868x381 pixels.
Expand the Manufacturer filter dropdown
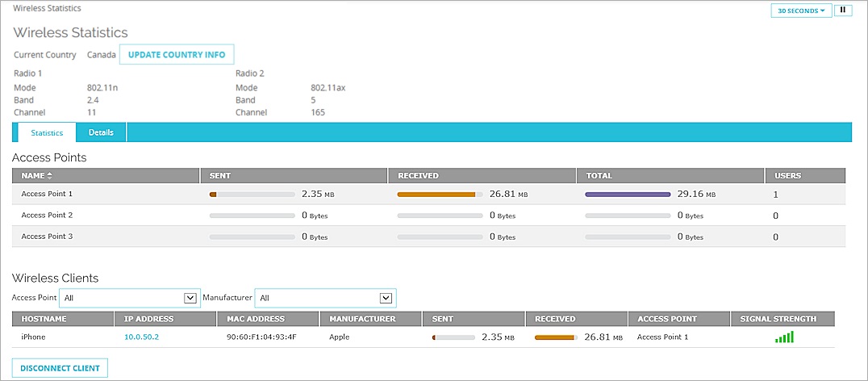pyautogui.click(x=325, y=298)
